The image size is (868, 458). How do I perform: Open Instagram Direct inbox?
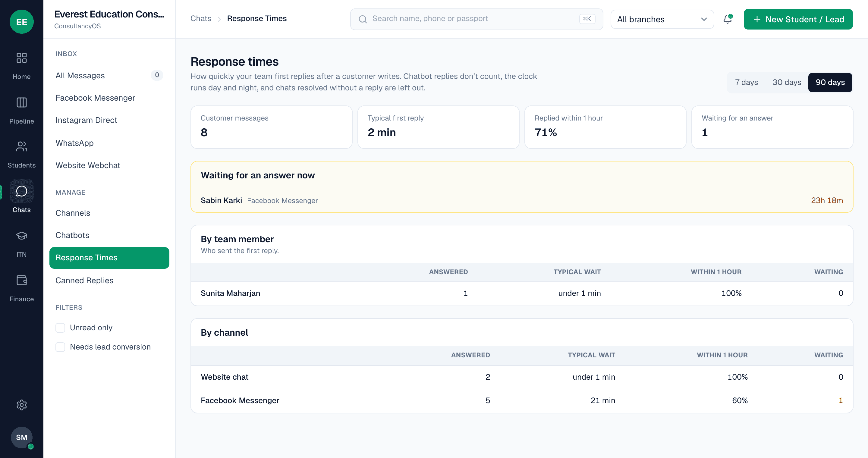coord(109,120)
